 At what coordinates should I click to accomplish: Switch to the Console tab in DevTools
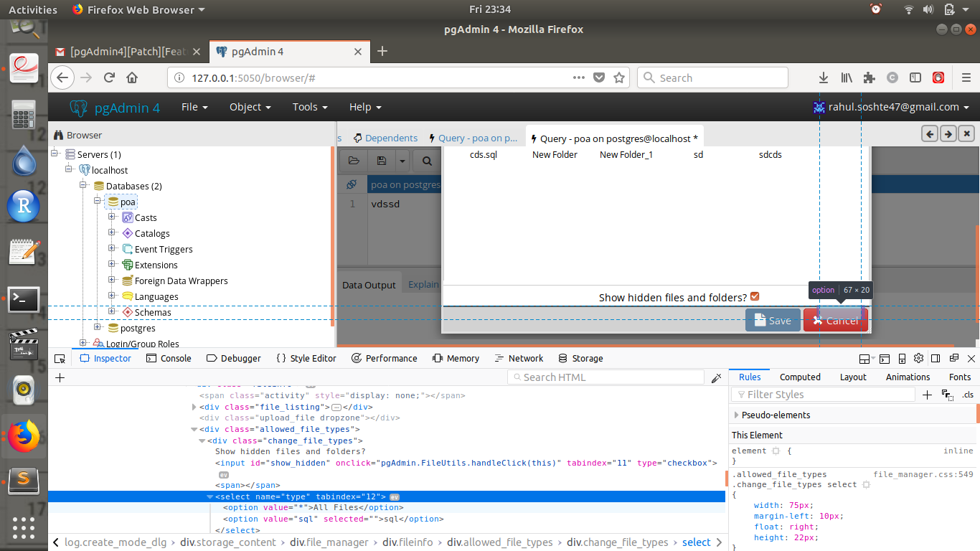click(169, 359)
